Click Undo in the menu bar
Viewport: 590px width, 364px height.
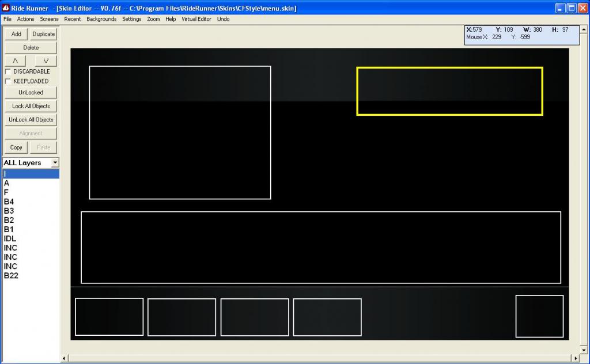click(223, 19)
